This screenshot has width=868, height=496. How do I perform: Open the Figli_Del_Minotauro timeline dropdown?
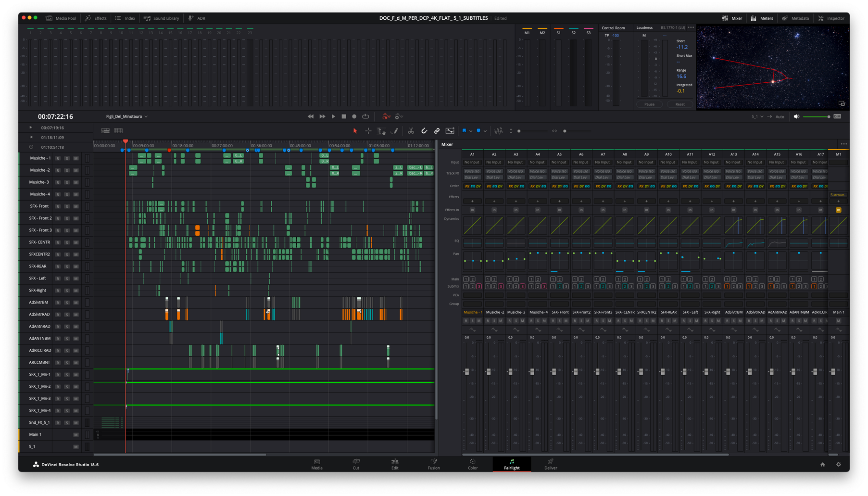tap(127, 116)
